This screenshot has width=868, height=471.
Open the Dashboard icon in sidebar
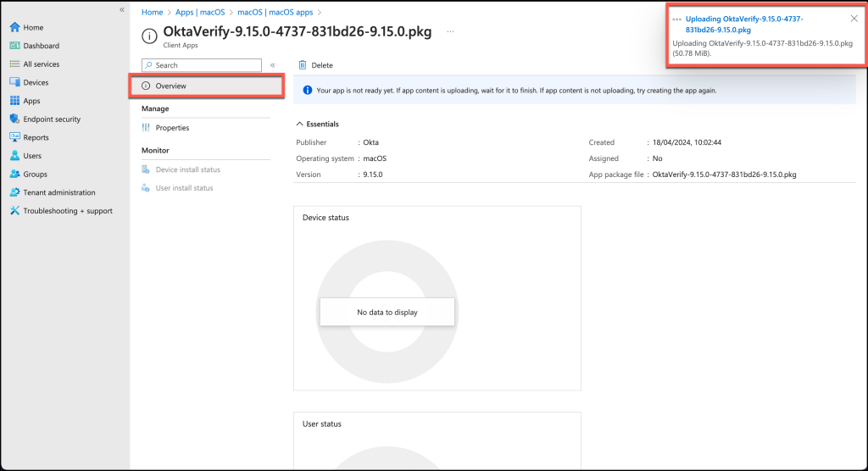pyautogui.click(x=14, y=46)
